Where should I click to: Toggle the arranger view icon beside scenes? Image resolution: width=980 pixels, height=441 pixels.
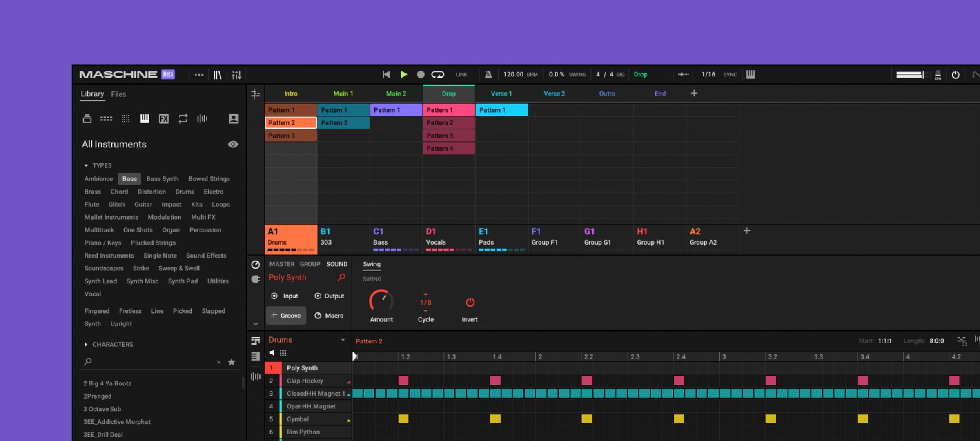coord(256,94)
